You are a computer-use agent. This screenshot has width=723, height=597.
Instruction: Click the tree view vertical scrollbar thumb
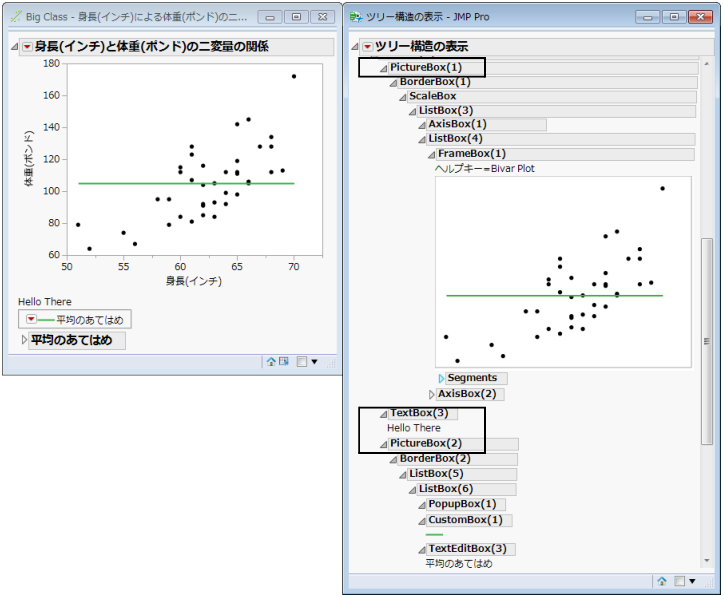(706, 341)
